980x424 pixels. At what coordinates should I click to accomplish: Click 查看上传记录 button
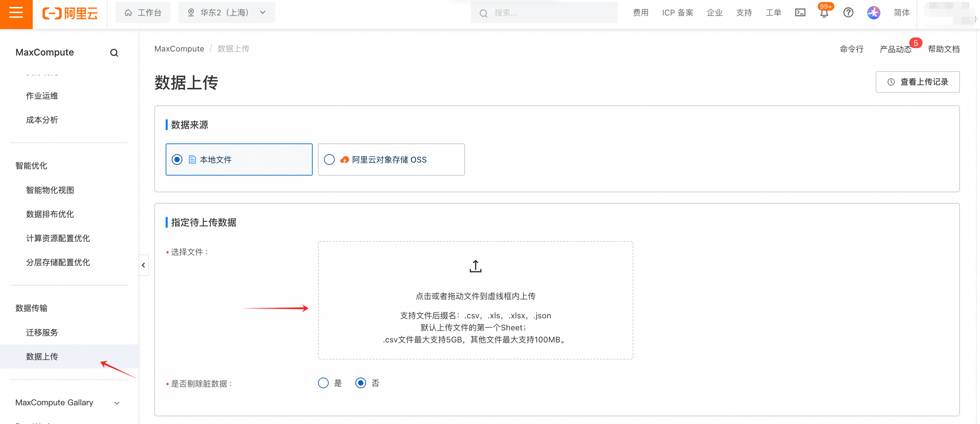pos(918,82)
